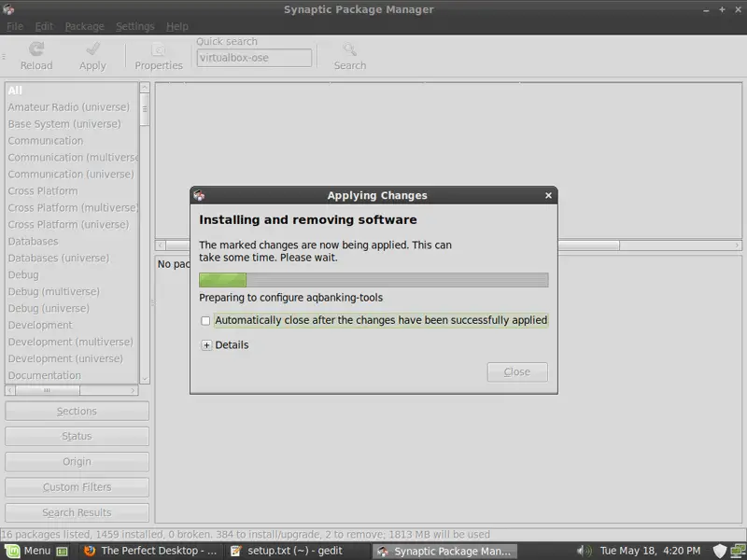Click the Status filter button

[77, 436]
